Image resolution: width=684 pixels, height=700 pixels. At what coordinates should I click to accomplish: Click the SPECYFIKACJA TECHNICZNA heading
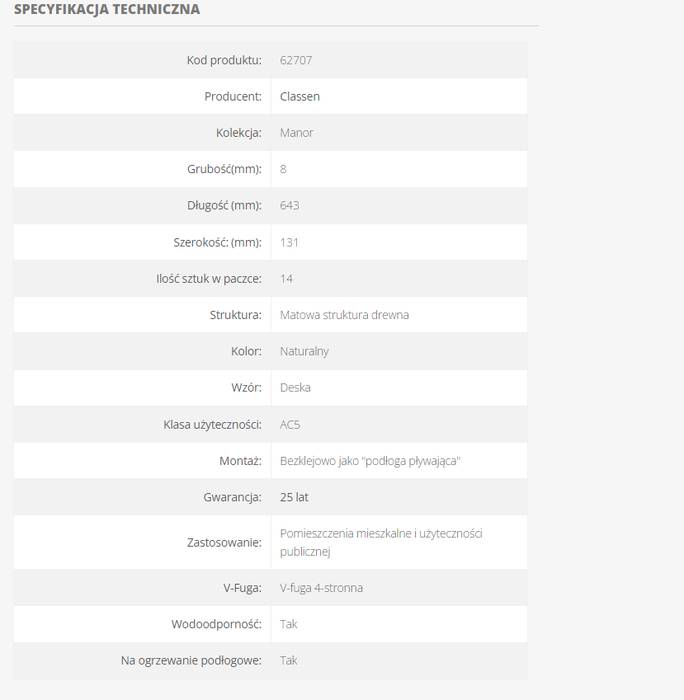(107, 9)
